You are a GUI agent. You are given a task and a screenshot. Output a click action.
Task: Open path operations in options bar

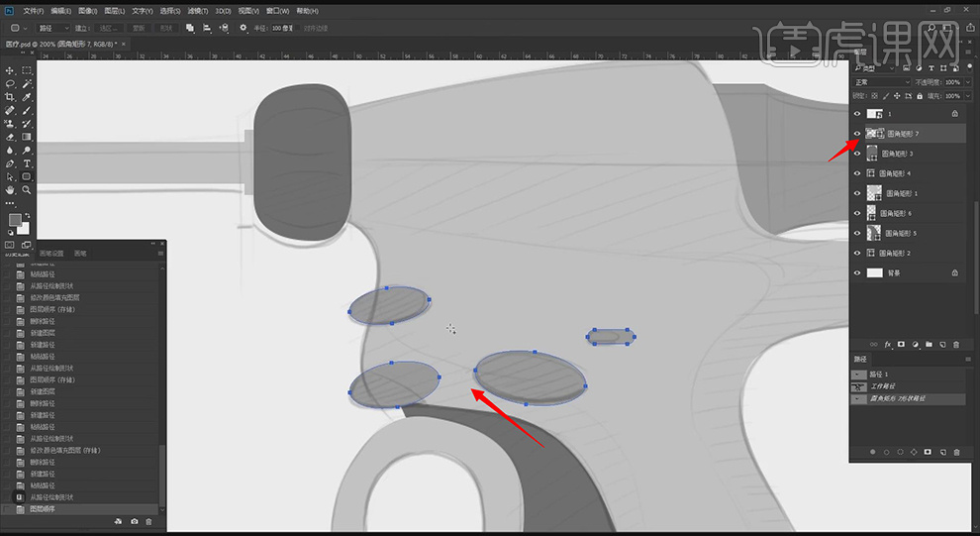(190, 28)
